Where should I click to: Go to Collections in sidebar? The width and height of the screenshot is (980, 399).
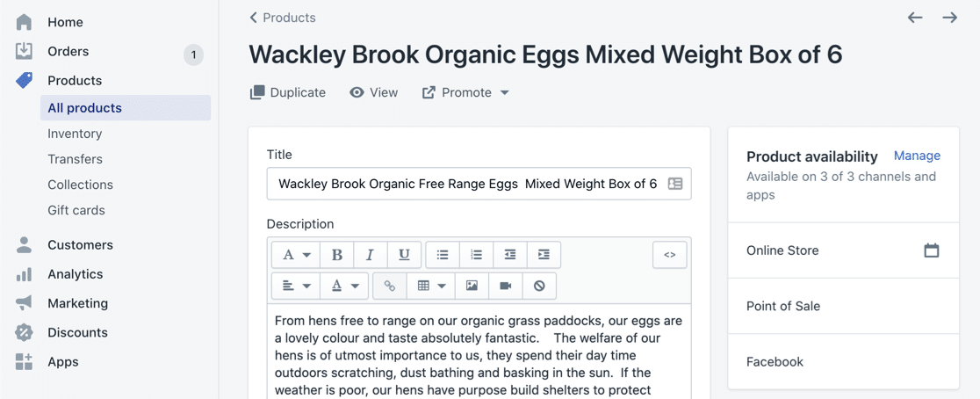(80, 185)
